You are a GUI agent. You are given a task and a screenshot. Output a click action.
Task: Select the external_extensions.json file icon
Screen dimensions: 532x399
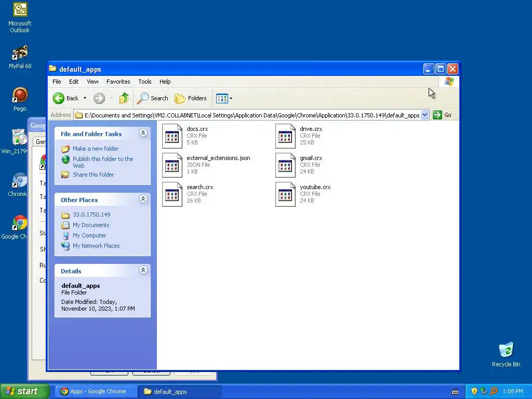[172, 165]
